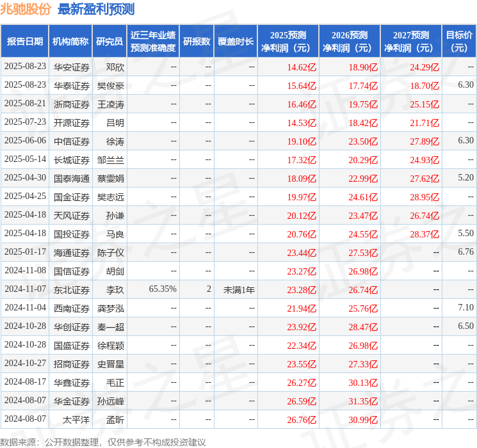This screenshot has width=477, height=448.
Task: Click the 2024-08-17 report date
Action: point(25,381)
